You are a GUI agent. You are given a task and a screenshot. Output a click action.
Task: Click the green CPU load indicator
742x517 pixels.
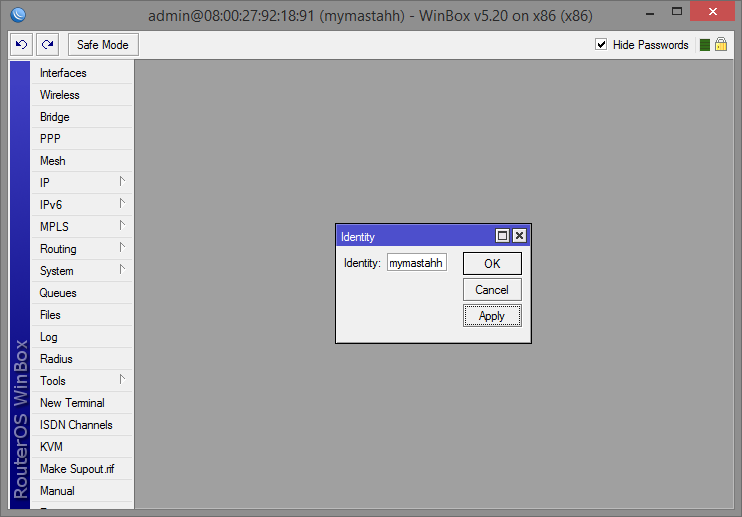[705, 45]
